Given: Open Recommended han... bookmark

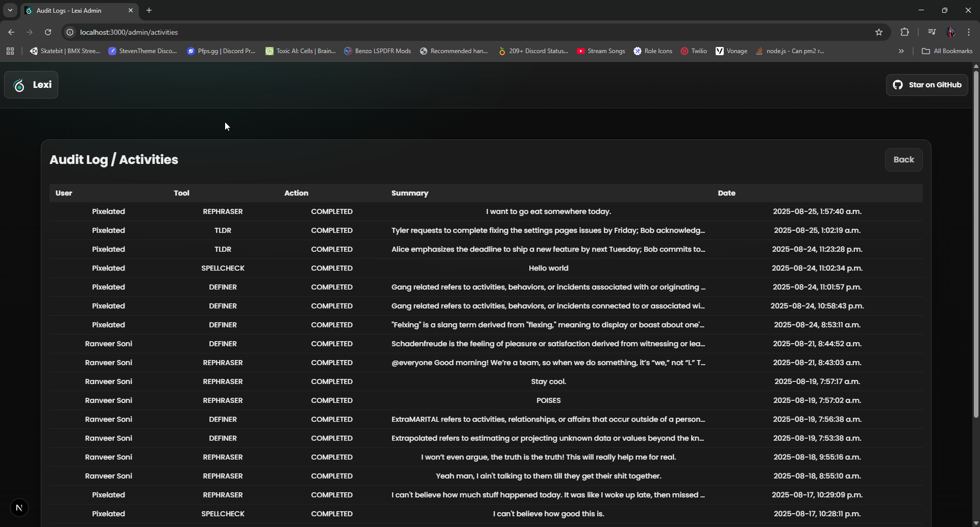Looking at the screenshot, I should tap(454, 51).
